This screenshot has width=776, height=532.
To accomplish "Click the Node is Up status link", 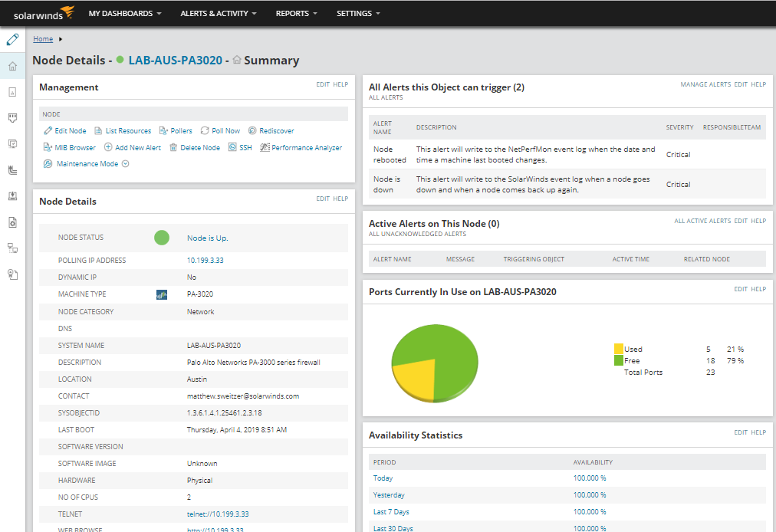I will click(207, 238).
